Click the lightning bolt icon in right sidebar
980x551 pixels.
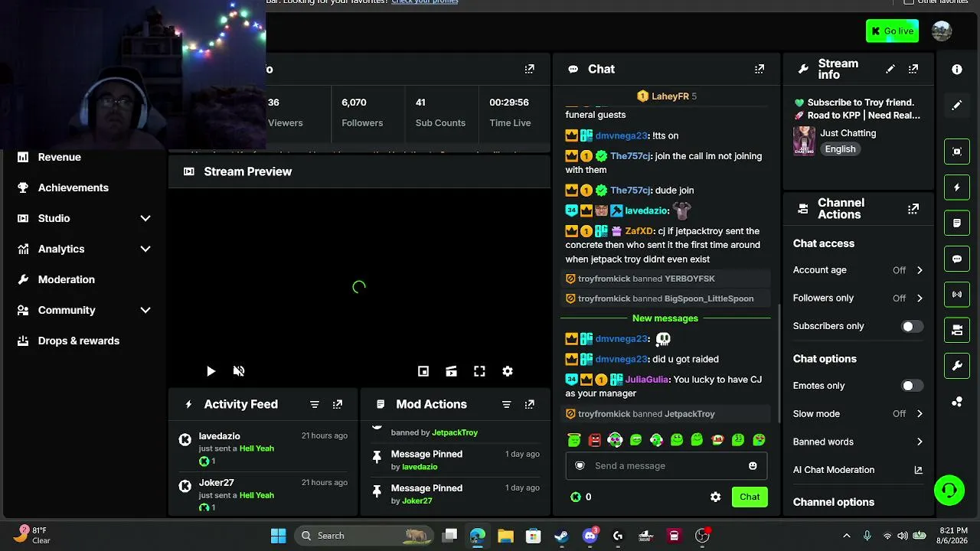pyautogui.click(x=957, y=187)
